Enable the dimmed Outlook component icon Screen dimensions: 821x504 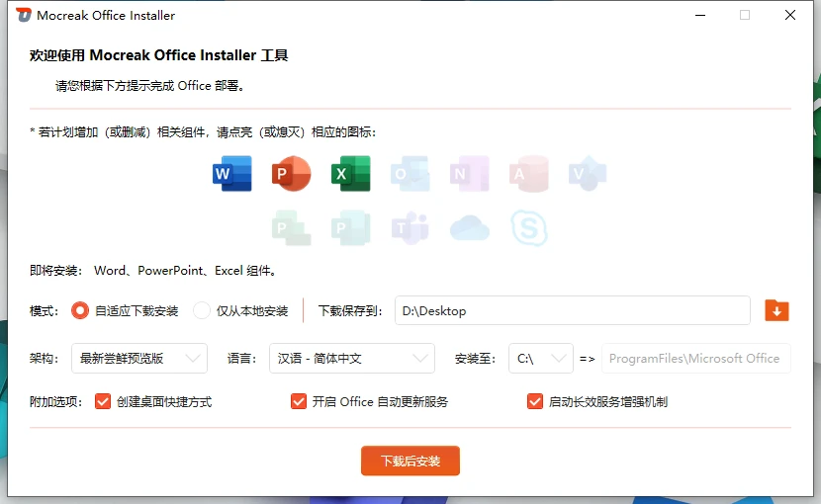coord(410,173)
